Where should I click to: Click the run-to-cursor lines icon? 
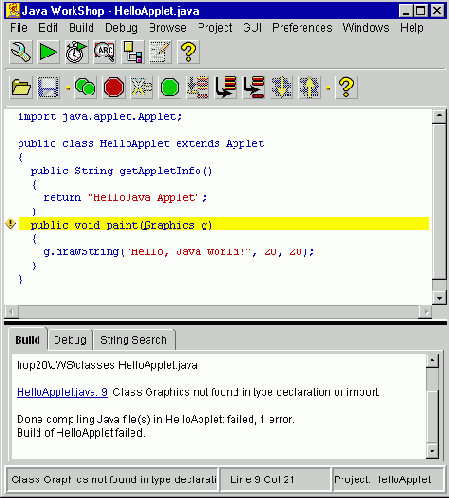point(198,87)
